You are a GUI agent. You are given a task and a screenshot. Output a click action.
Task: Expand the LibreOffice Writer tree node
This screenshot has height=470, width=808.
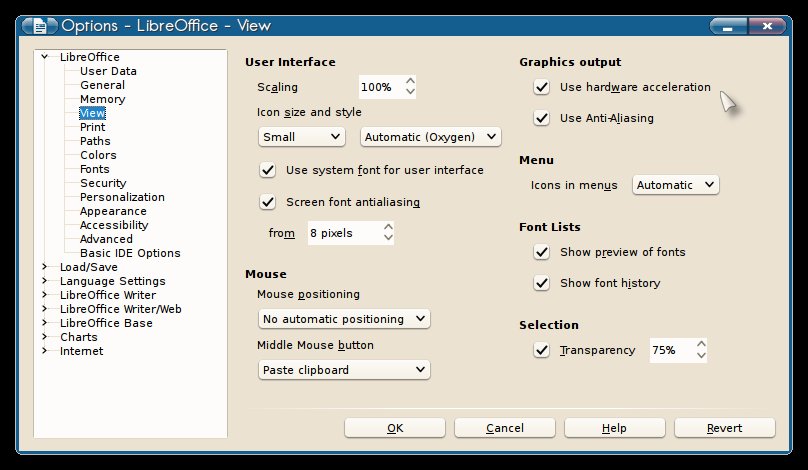point(44,295)
